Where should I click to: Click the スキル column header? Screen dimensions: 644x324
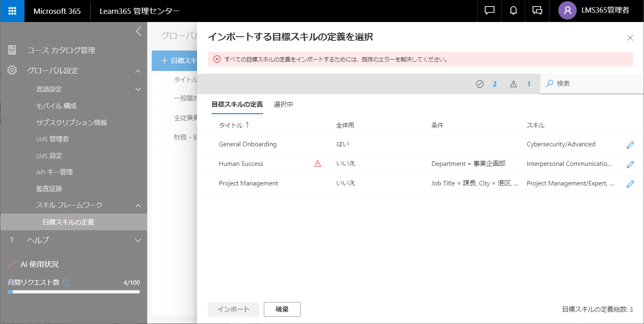[x=536, y=126]
